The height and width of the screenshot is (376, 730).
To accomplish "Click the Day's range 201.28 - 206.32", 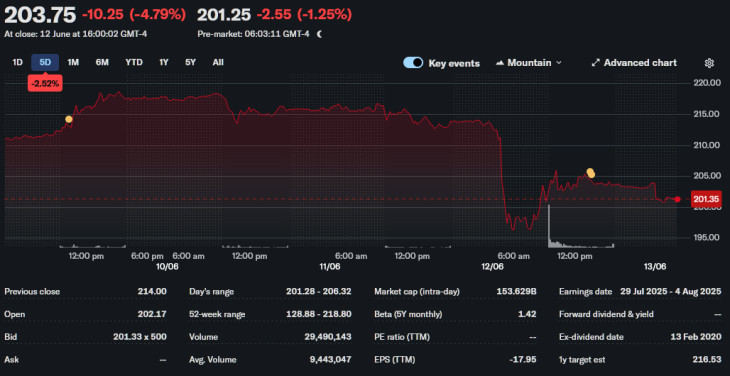I will (319, 292).
